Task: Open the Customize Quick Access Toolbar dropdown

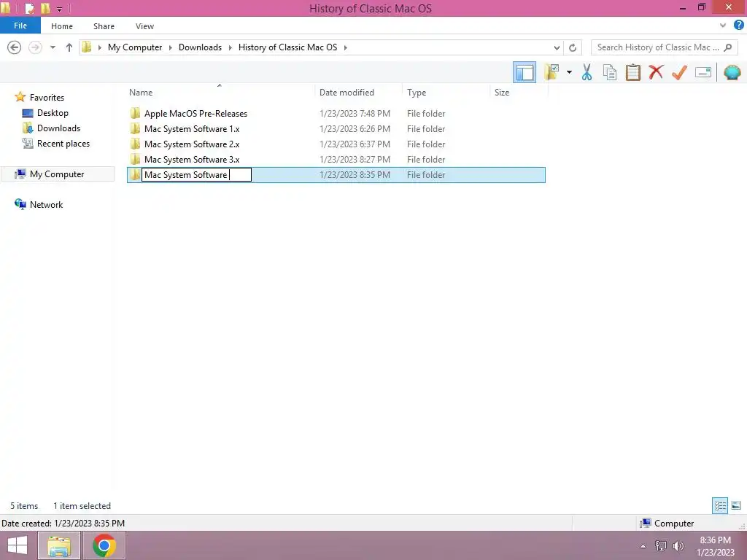Action: [x=60, y=9]
